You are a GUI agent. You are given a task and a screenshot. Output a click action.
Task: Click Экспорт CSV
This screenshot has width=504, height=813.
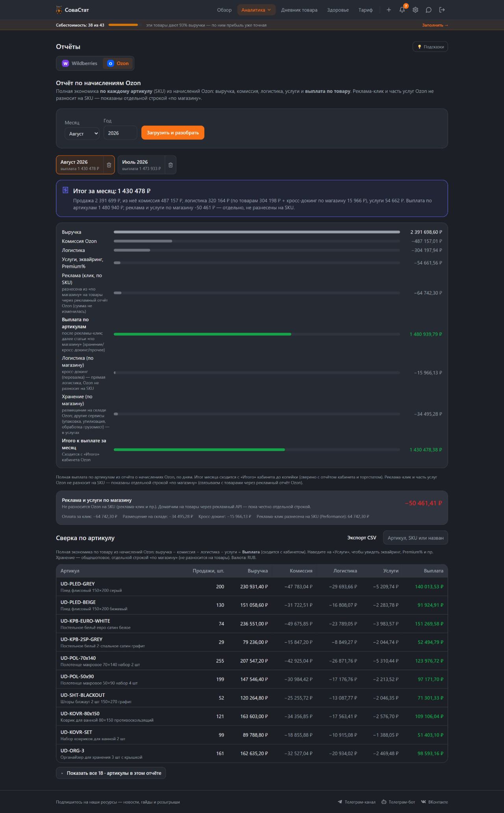tap(362, 538)
